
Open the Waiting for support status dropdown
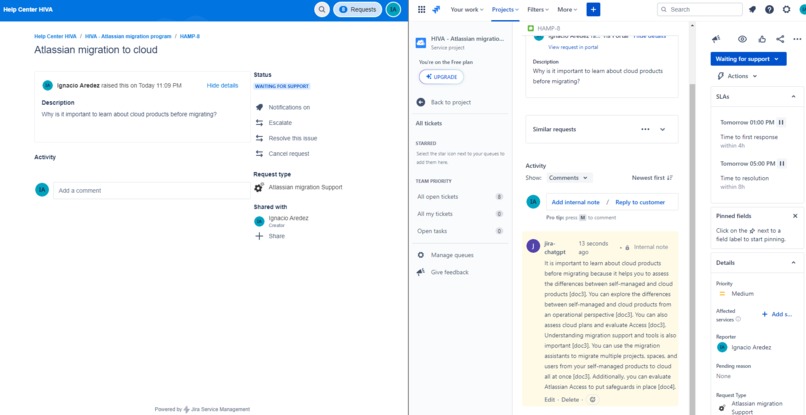(x=748, y=59)
